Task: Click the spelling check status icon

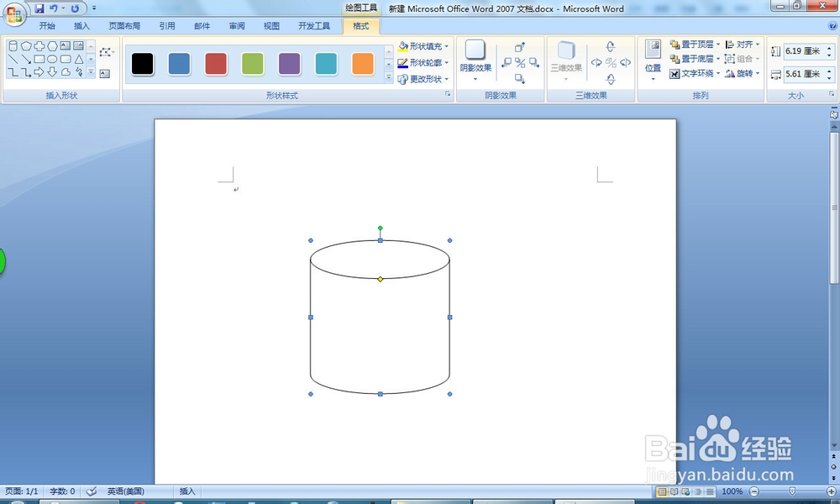Action: pyautogui.click(x=92, y=491)
